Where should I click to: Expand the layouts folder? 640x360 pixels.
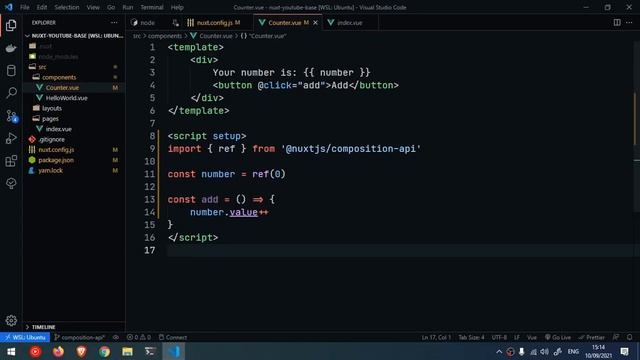[x=74, y=108]
